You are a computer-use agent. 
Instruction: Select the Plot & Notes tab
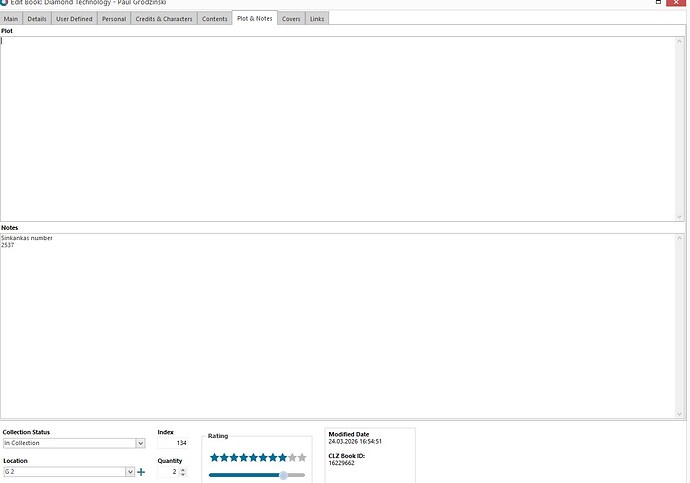tap(255, 18)
